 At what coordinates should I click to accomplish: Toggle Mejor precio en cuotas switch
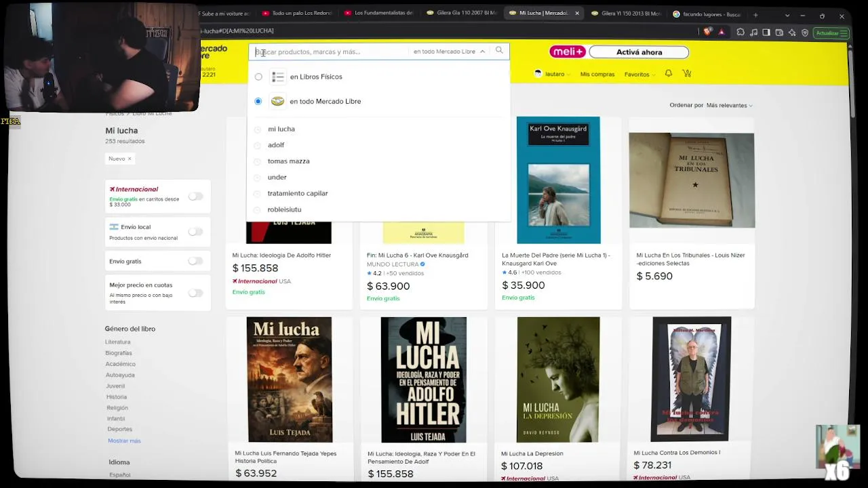pos(195,293)
